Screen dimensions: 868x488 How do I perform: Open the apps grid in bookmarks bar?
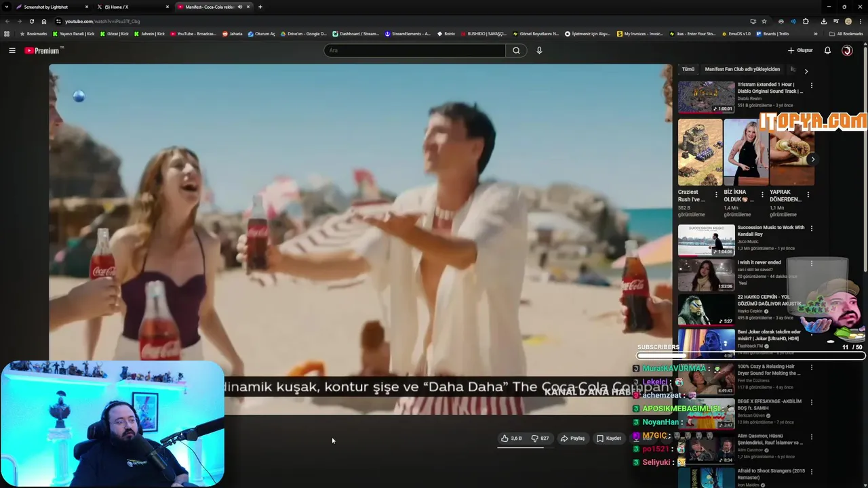click(7, 34)
